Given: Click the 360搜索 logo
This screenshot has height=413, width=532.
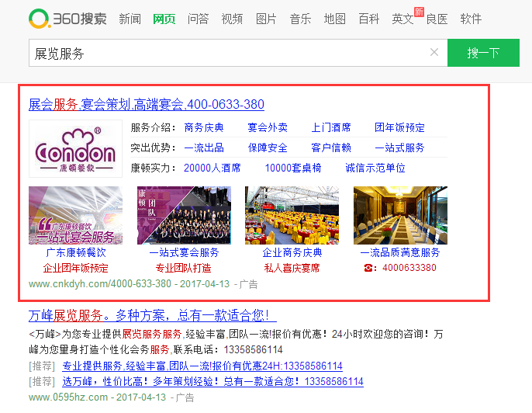Looking at the screenshot, I should point(68,19).
